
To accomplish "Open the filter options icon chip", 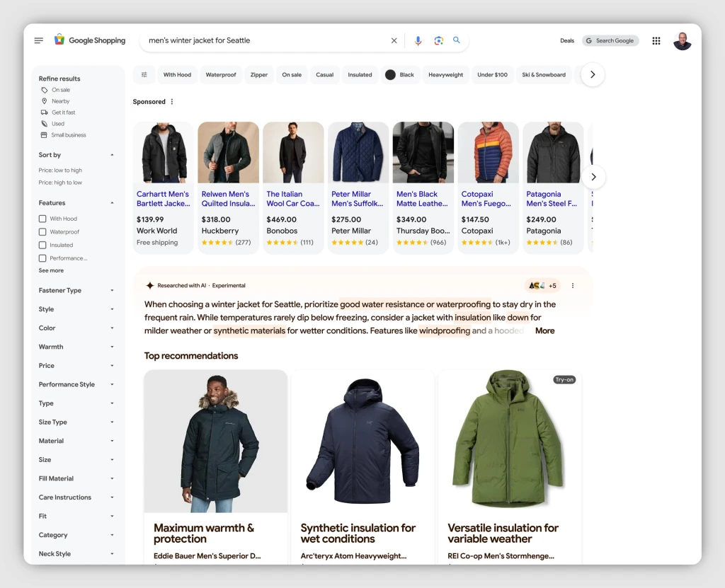I will 144,74.
